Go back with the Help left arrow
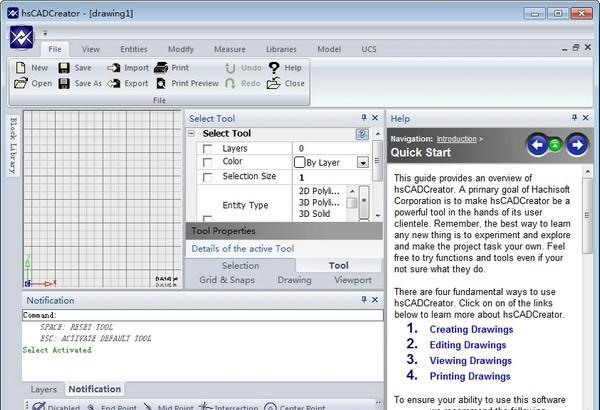 (x=538, y=145)
